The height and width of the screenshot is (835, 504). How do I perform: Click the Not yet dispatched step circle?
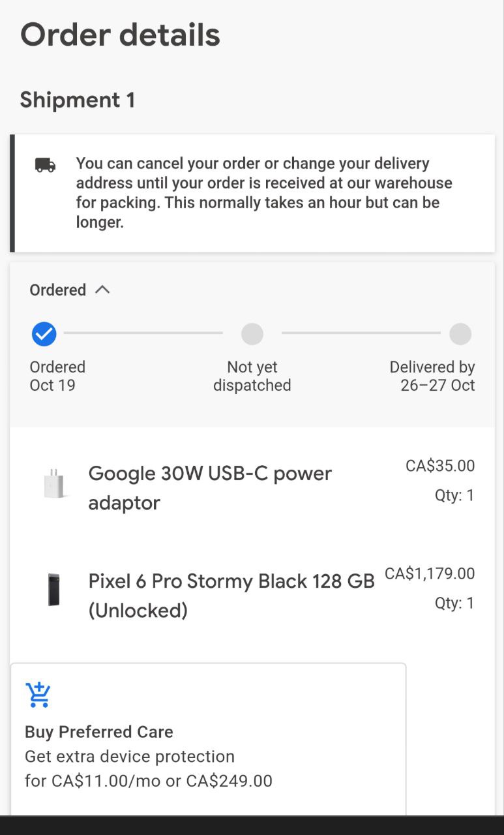tap(252, 334)
